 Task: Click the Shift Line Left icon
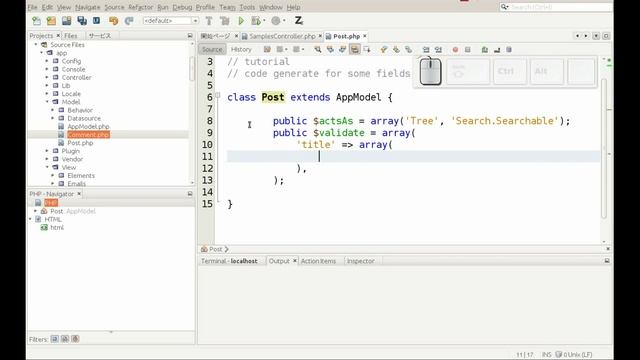coord(426,49)
